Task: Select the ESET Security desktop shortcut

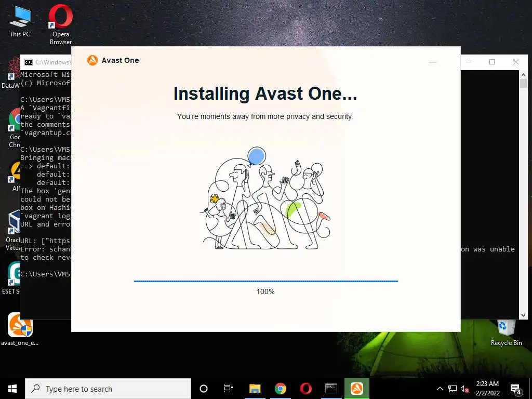Action: click(11, 278)
